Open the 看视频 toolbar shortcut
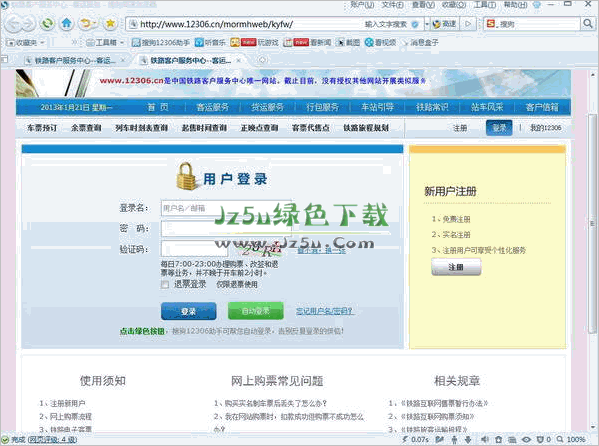 tap(380, 42)
